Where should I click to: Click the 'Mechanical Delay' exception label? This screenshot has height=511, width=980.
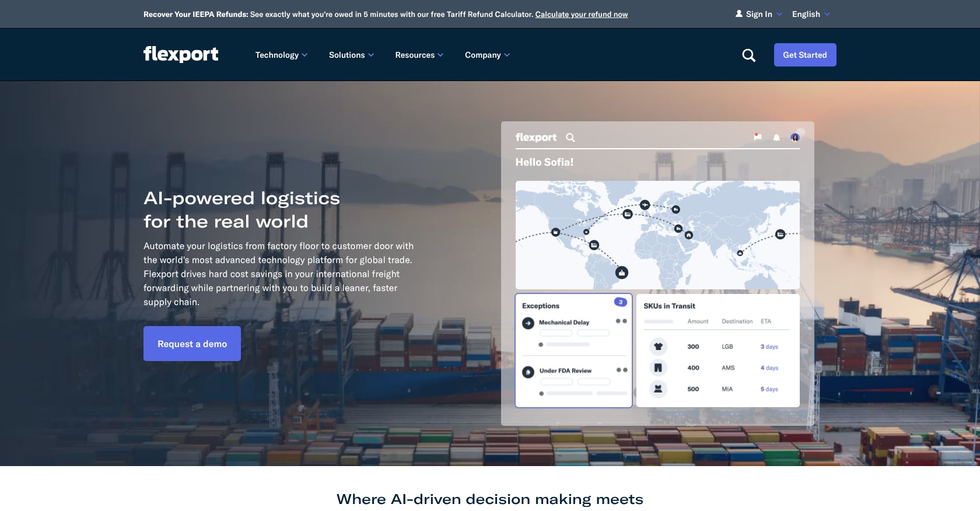pos(564,322)
